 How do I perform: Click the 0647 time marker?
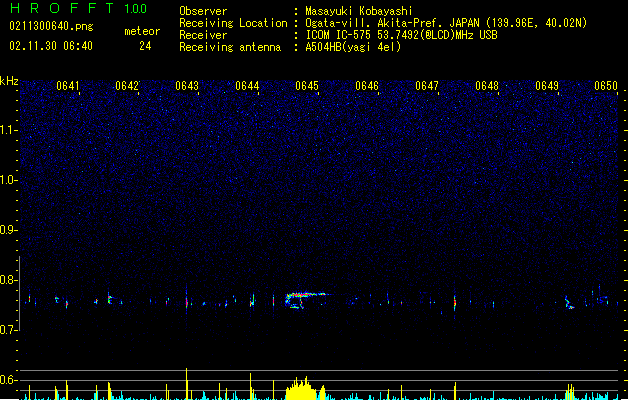point(427,86)
